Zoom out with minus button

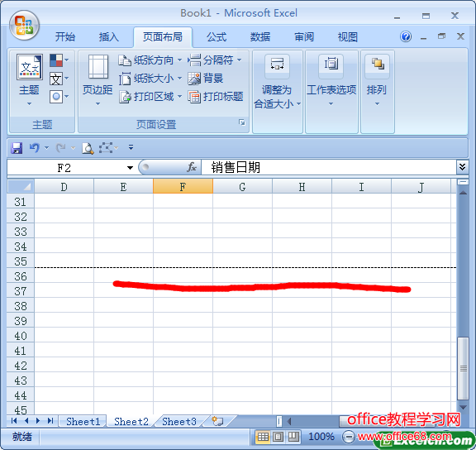pos(349,437)
